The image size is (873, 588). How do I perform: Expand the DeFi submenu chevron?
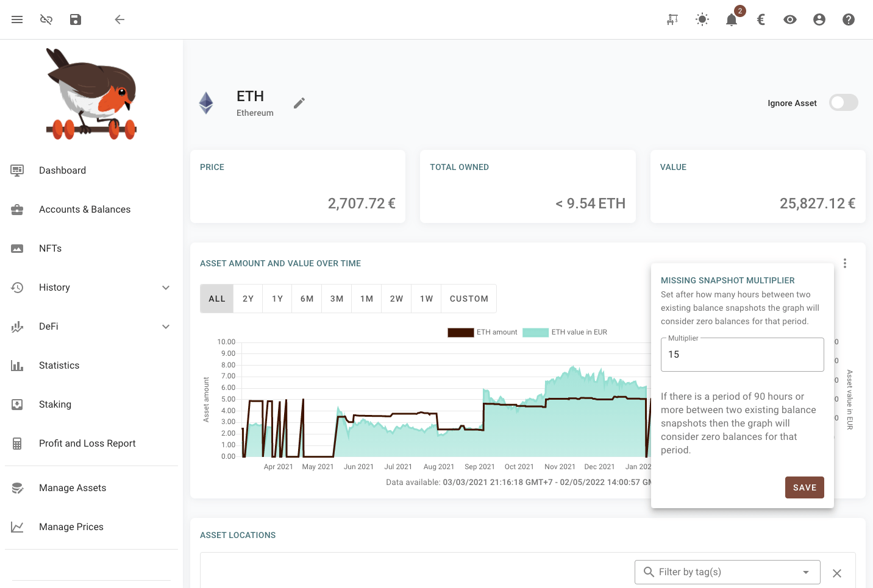(166, 327)
